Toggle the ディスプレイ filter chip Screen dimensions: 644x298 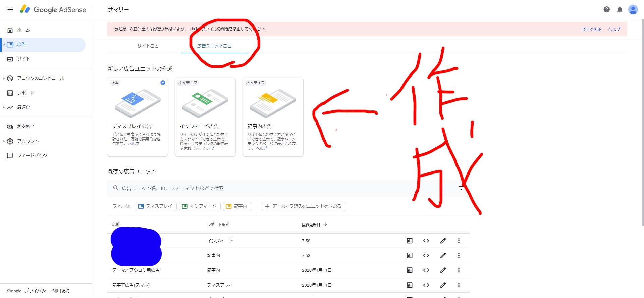156,206
